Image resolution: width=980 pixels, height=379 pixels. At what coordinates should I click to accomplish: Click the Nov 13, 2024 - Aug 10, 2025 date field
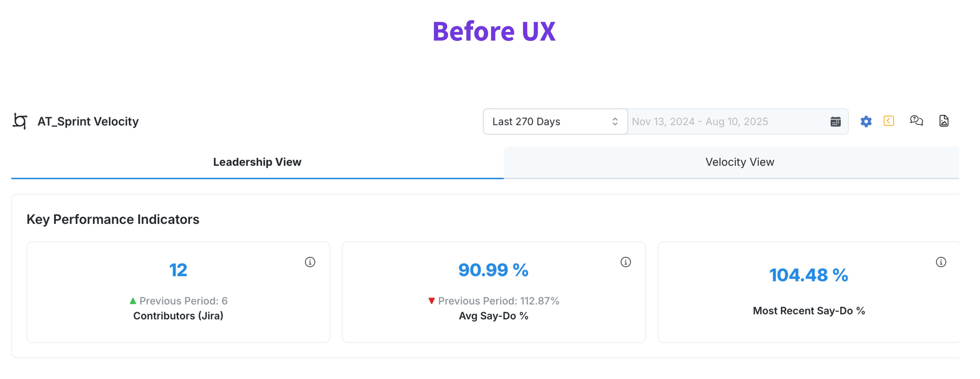point(700,122)
